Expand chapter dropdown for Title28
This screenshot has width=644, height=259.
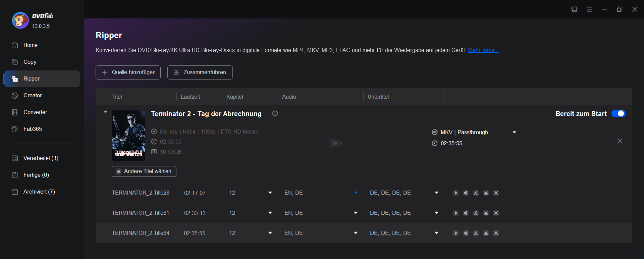point(270,193)
